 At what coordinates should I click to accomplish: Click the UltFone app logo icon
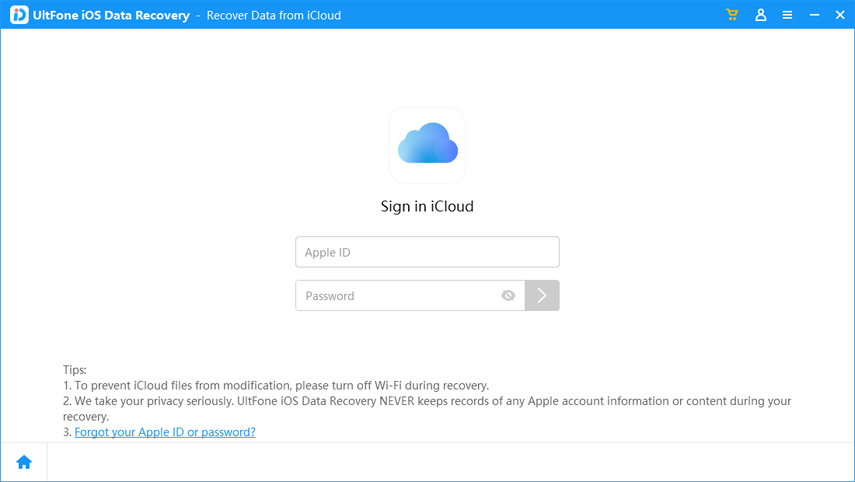pyautogui.click(x=19, y=15)
